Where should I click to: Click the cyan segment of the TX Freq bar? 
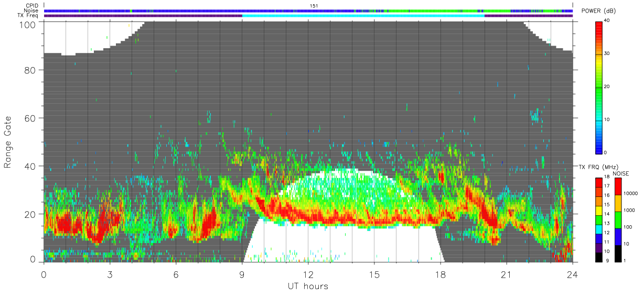pyautogui.click(x=363, y=16)
